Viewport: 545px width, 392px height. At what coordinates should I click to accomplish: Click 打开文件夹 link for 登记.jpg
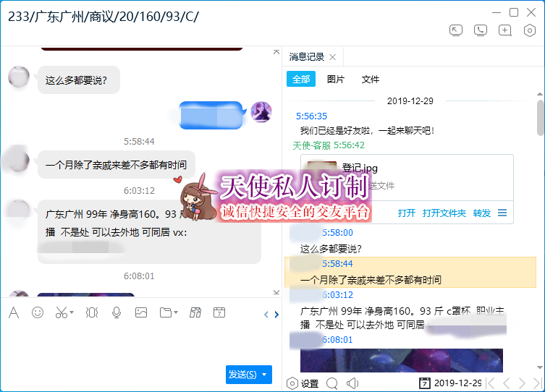[x=444, y=213]
